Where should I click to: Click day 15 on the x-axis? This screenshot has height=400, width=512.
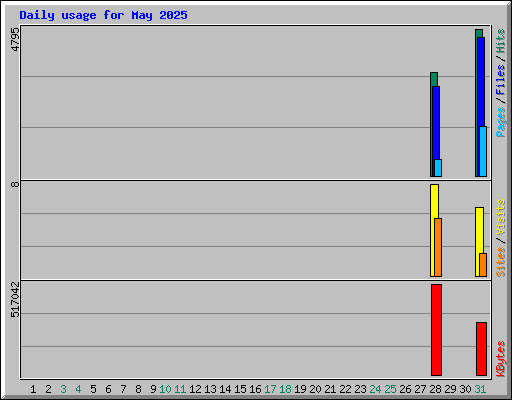(x=240, y=389)
